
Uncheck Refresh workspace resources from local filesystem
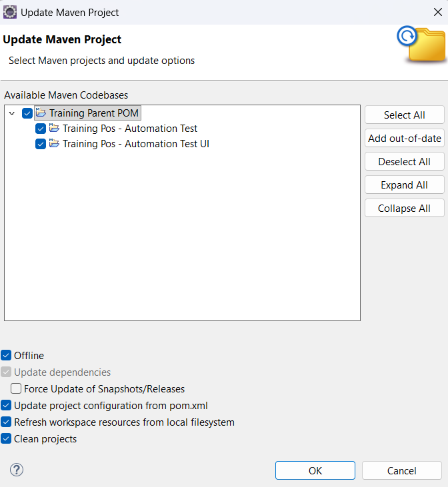click(6, 422)
